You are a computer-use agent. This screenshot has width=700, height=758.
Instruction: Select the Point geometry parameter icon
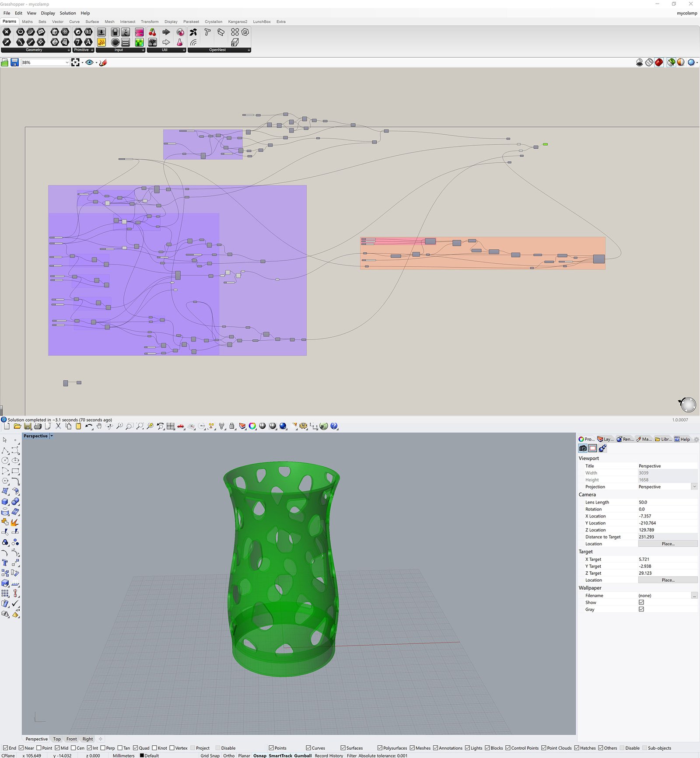pyautogui.click(x=7, y=32)
